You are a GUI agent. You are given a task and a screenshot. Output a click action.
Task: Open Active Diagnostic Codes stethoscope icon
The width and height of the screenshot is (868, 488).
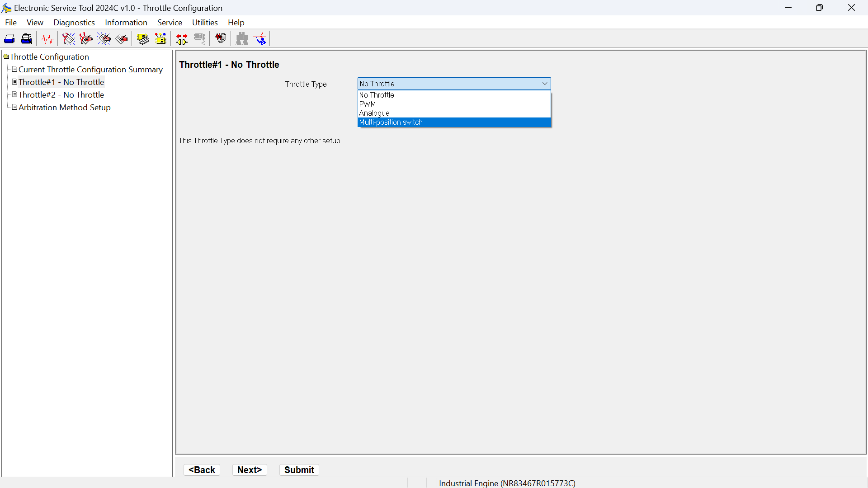tap(69, 39)
